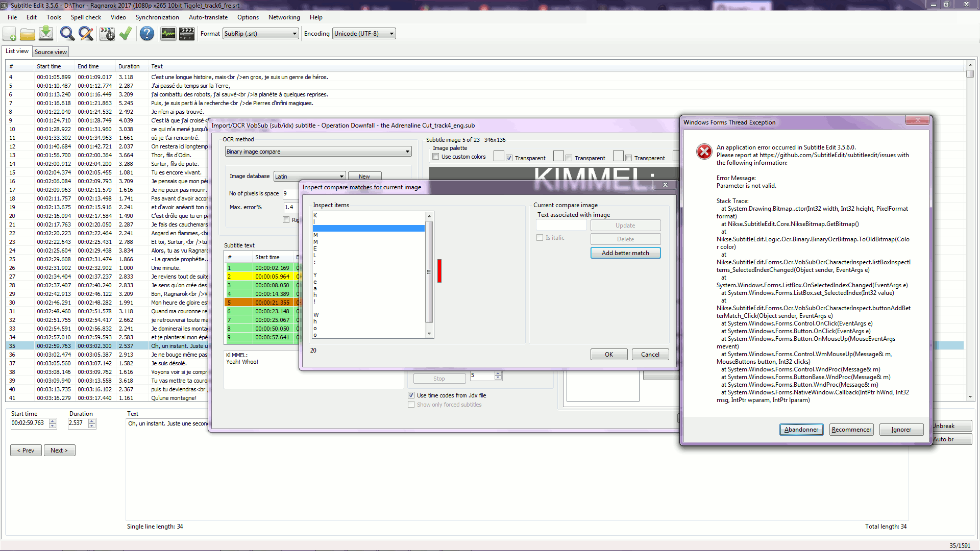Click the Update button
Viewport: 980px width, 551px height.
click(625, 226)
